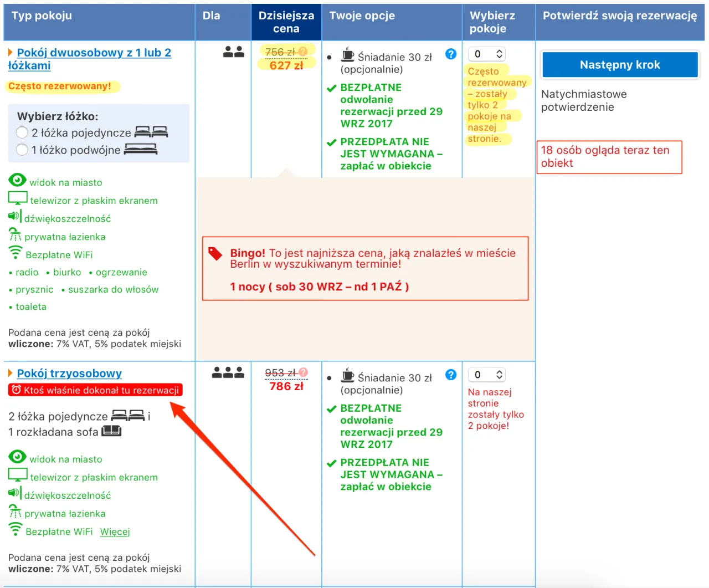Click the Więcej link for more amenities
The height and width of the screenshot is (588, 709).
pyautogui.click(x=115, y=532)
